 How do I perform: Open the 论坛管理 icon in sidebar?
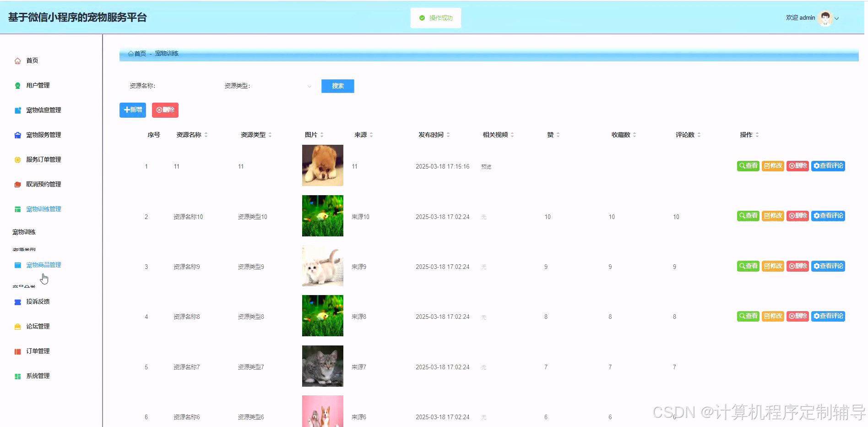click(17, 326)
